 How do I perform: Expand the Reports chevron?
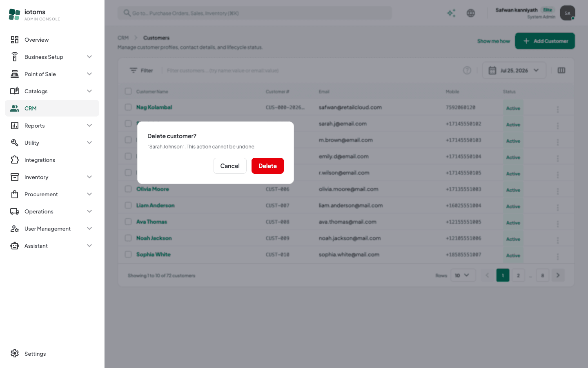[89, 126]
